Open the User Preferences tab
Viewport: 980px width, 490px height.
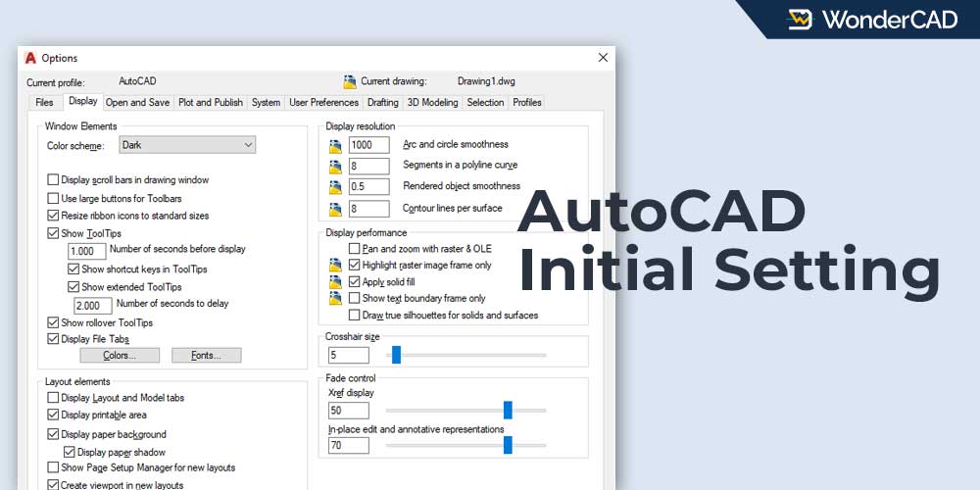[x=323, y=103]
